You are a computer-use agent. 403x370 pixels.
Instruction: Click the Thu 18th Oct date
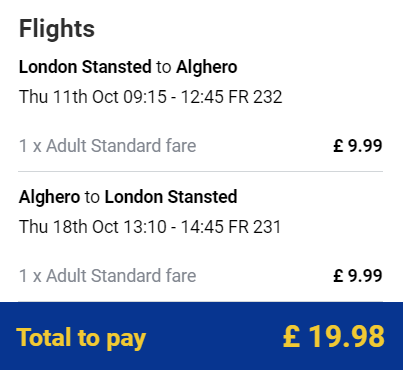point(69,227)
